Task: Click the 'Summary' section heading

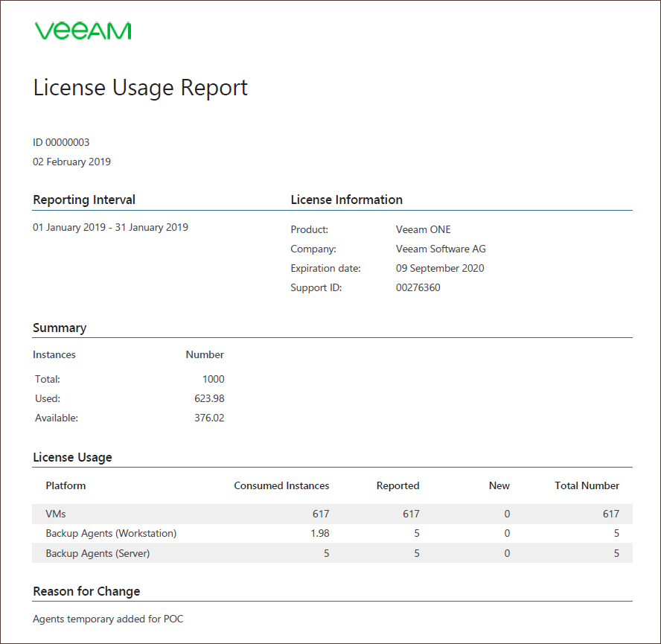Action: coord(60,328)
